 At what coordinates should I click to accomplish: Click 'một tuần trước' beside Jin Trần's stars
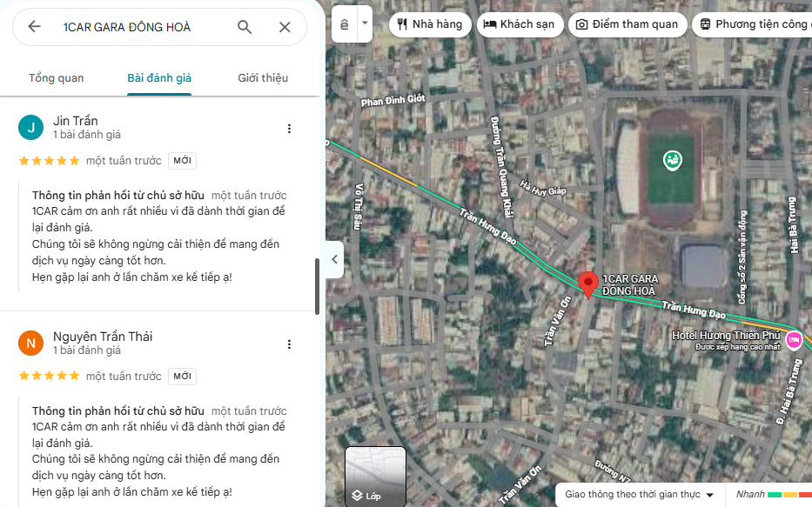(x=124, y=161)
